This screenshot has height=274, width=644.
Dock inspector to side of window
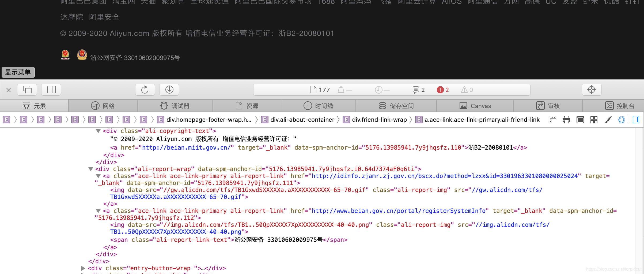click(x=51, y=90)
